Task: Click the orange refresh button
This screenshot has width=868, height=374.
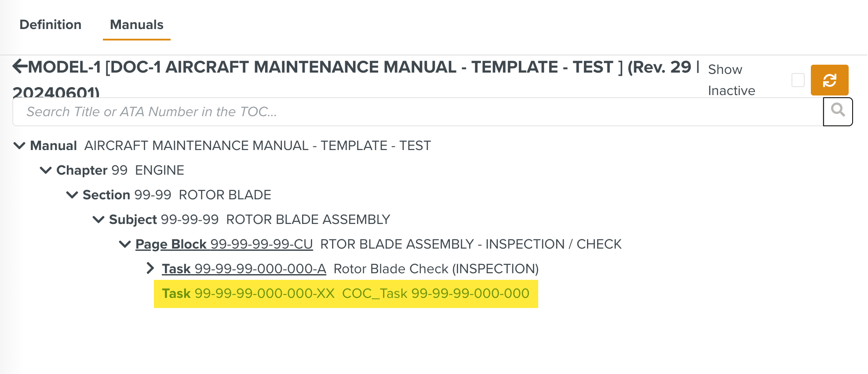Action: click(829, 80)
